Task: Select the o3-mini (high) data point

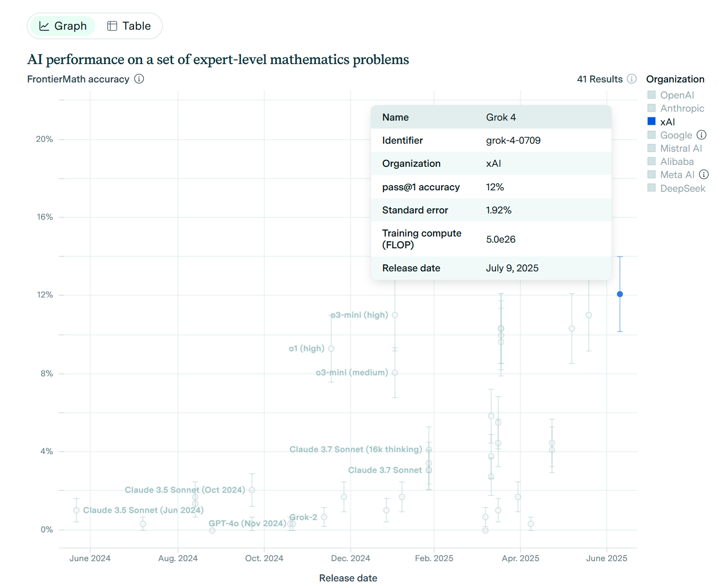Action: (x=395, y=315)
